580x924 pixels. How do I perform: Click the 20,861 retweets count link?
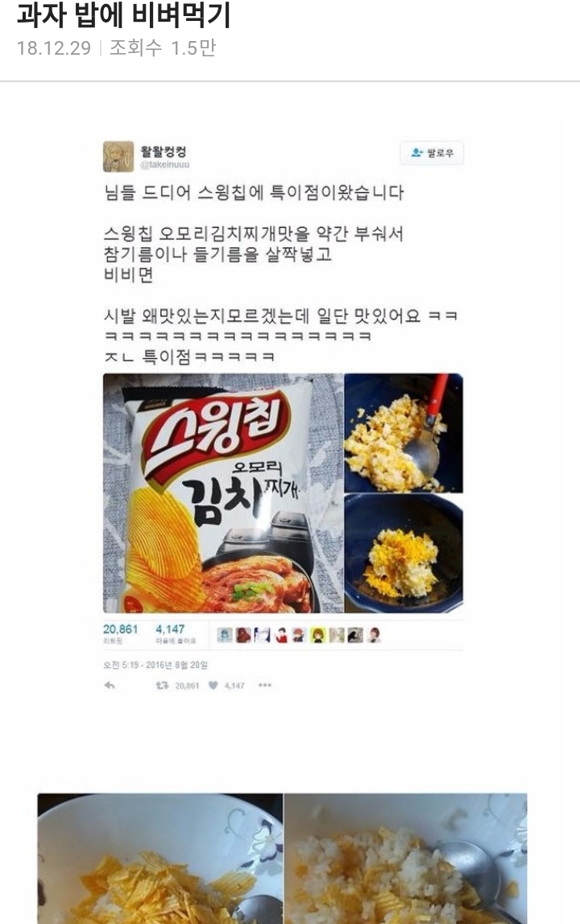coord(120,634)
